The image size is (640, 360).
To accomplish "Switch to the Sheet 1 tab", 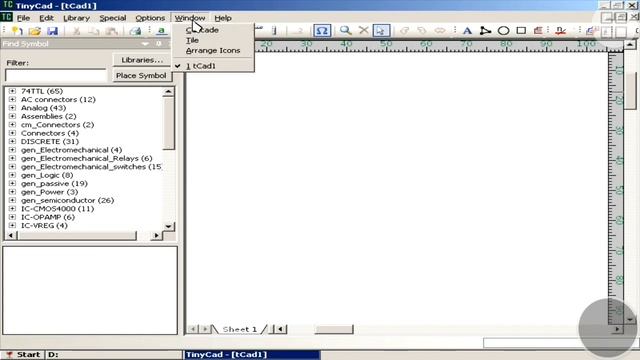I will 240,329.
